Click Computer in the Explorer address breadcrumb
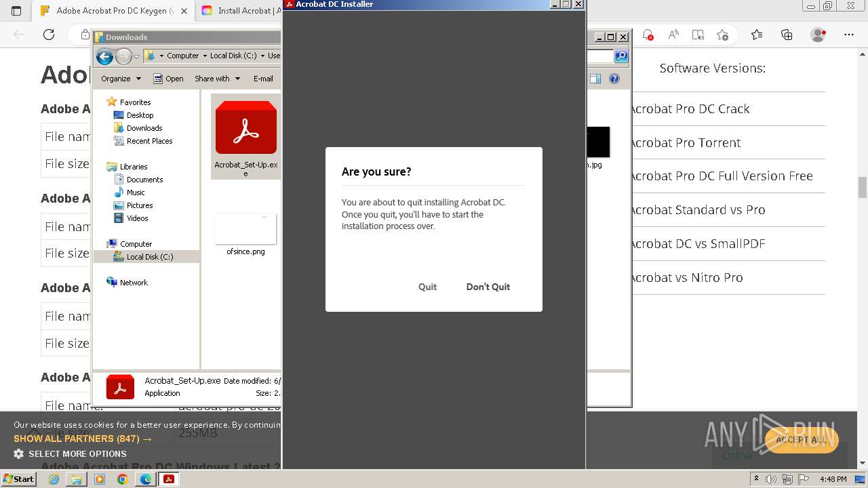868x488 pixels. (x=182, y=56)
